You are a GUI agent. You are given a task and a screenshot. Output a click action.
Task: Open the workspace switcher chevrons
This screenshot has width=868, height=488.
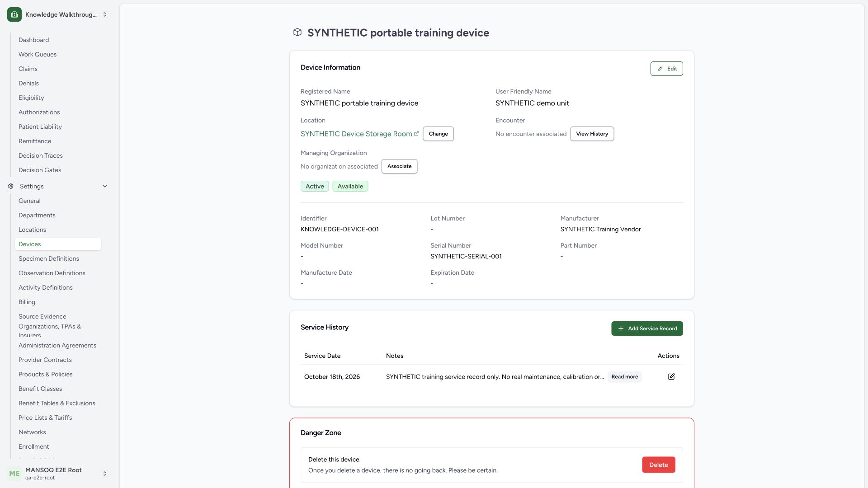105,14
